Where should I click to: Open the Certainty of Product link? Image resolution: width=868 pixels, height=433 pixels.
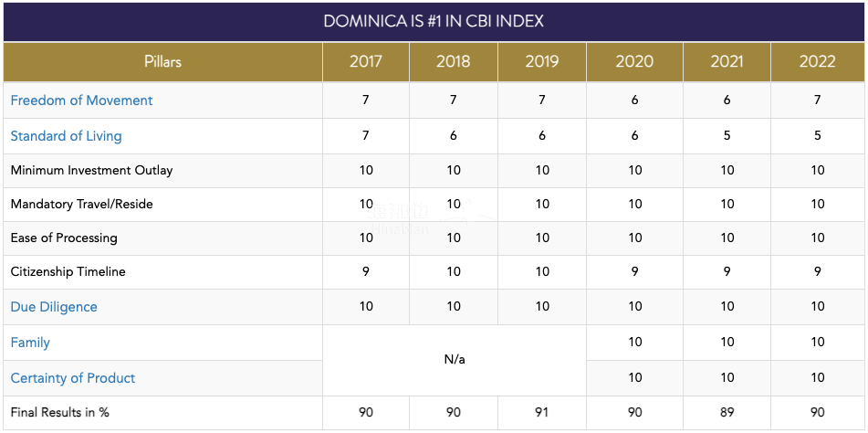point(73,378)
